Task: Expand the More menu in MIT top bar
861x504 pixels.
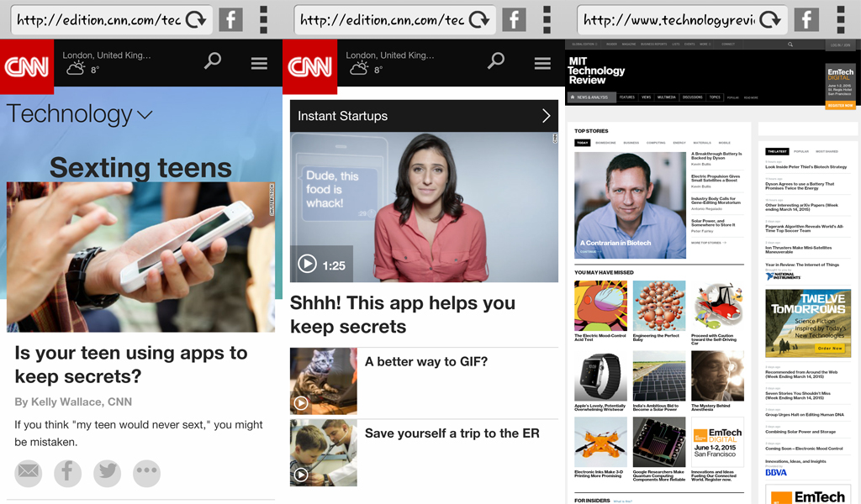Action: coord(705,44)
